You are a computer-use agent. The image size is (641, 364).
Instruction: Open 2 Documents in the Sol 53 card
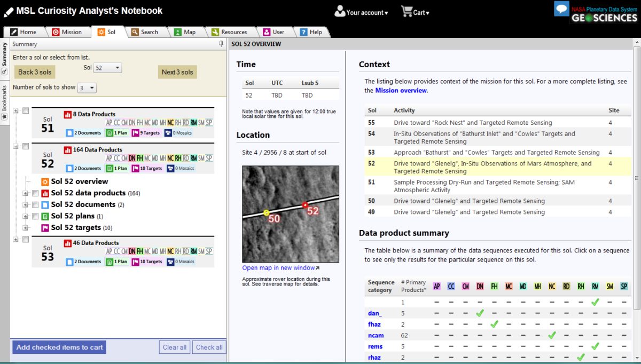click(84, 262)
